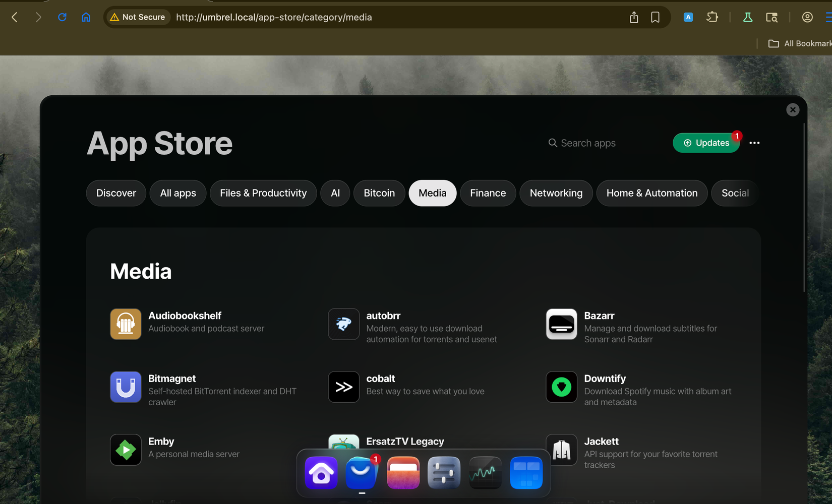Select the Media category tab
Screen dimensions: 832x504
tap(433, 193)
